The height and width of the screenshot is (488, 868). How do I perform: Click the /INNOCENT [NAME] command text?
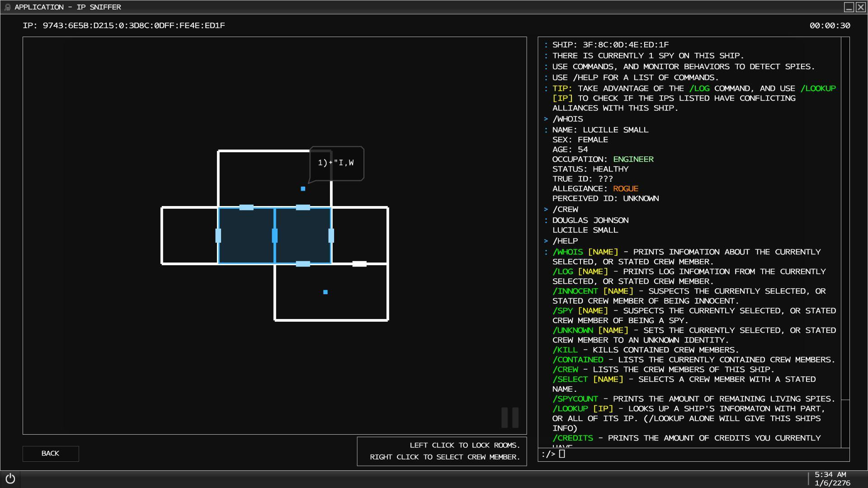pos(593,291)
